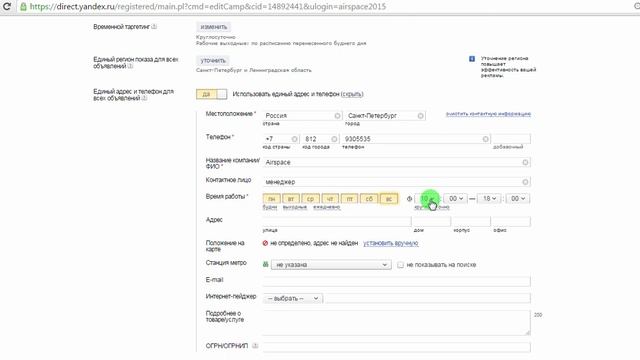Click the будни weekdays shortcut link
Image resolution: width=640 pixels, height=360 pixels.
click(270, 207)
